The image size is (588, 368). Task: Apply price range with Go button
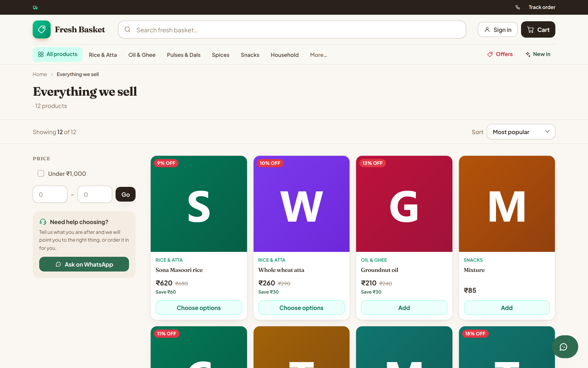coord(125,194)
